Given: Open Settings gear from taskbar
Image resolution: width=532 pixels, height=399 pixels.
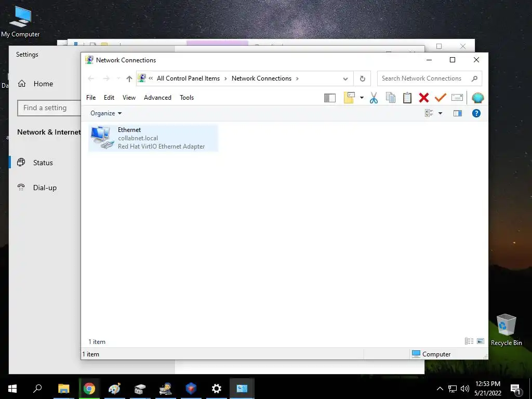Looking at the screenshot, I should pyautogui.click(x=217, y=389).
